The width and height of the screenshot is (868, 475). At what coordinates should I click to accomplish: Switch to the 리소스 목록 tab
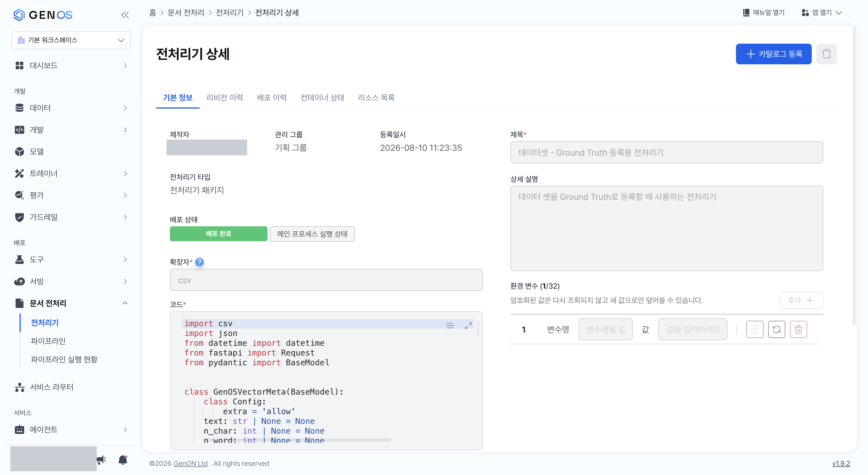(376, 97)
